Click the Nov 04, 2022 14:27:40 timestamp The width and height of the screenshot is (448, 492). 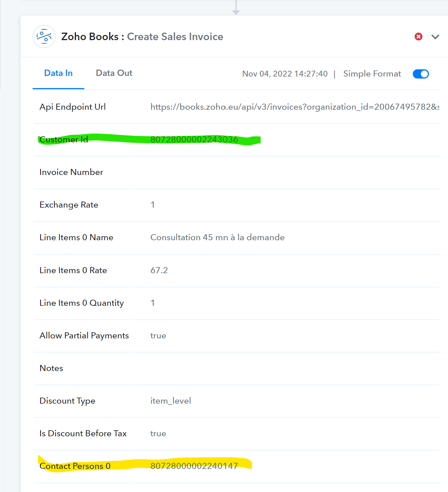(x=285, y=74)
